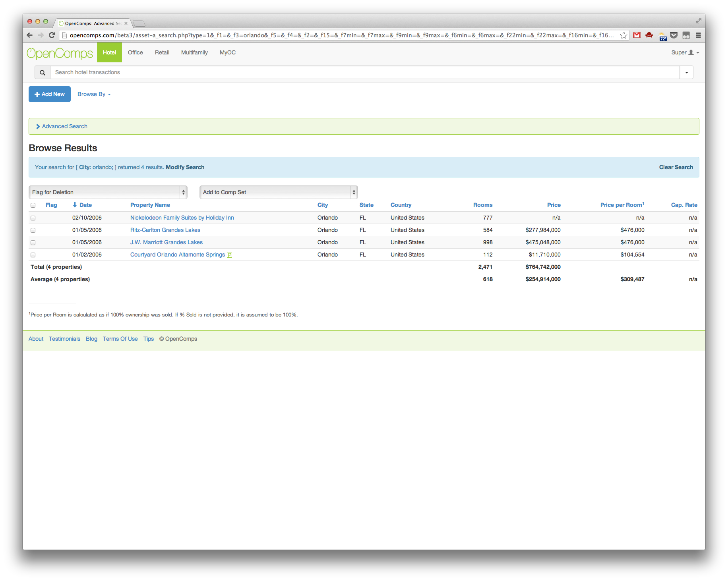Switch to the Multifamily tab
The height and width of the screenshot is (581, 728).
(194, 52)
